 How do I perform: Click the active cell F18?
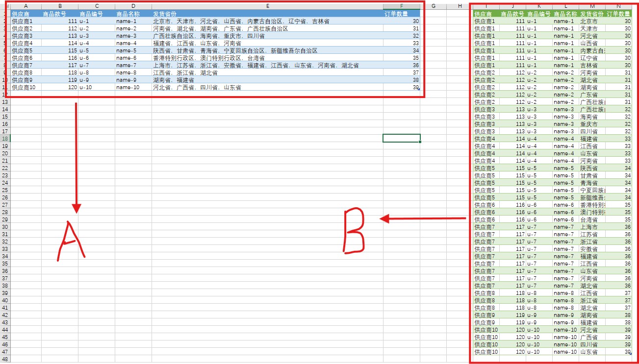point(402,139)
